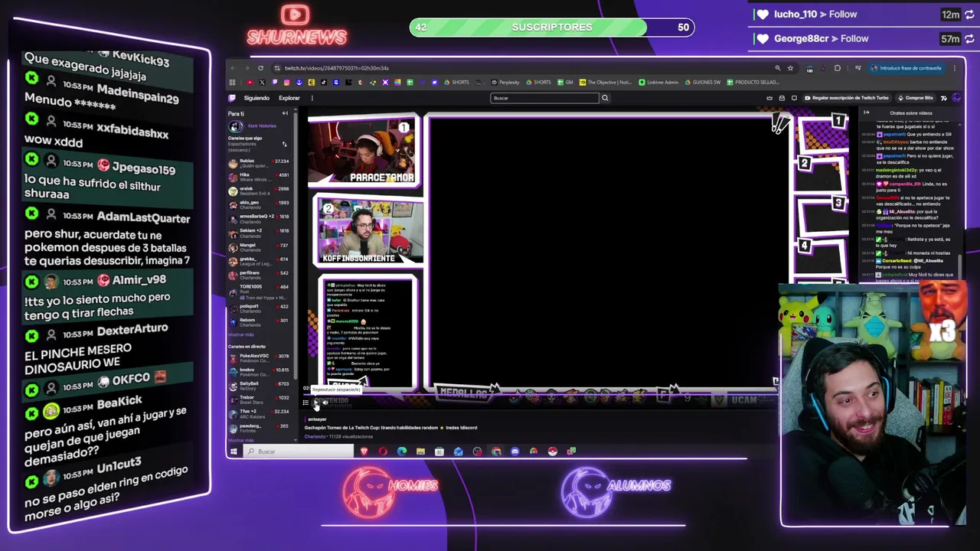
Task: Open the Pokéball app in taskbar
Action: (x=552, y=452)
